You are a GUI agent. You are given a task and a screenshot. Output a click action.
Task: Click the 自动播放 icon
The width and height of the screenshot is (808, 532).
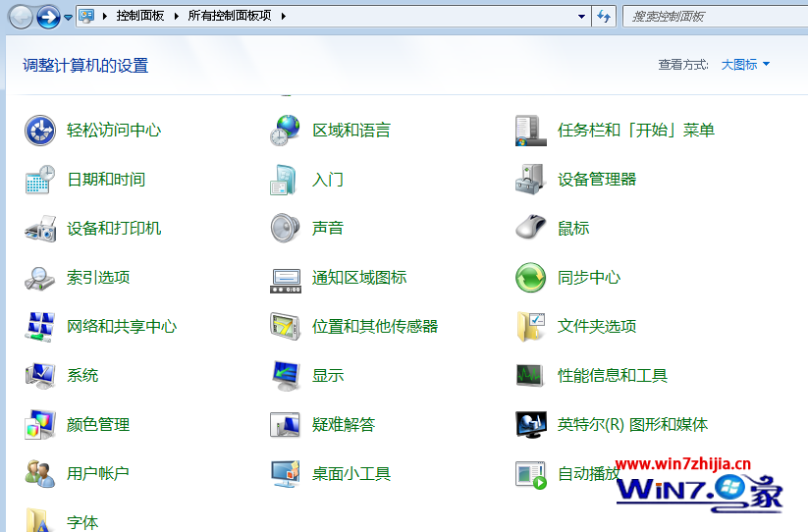point(531,474)
